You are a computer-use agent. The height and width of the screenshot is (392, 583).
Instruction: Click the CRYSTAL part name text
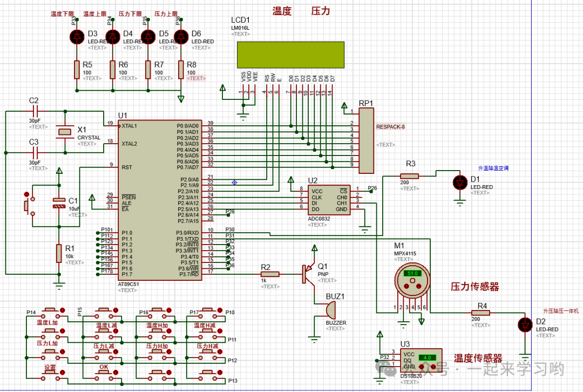click(89, 138)
